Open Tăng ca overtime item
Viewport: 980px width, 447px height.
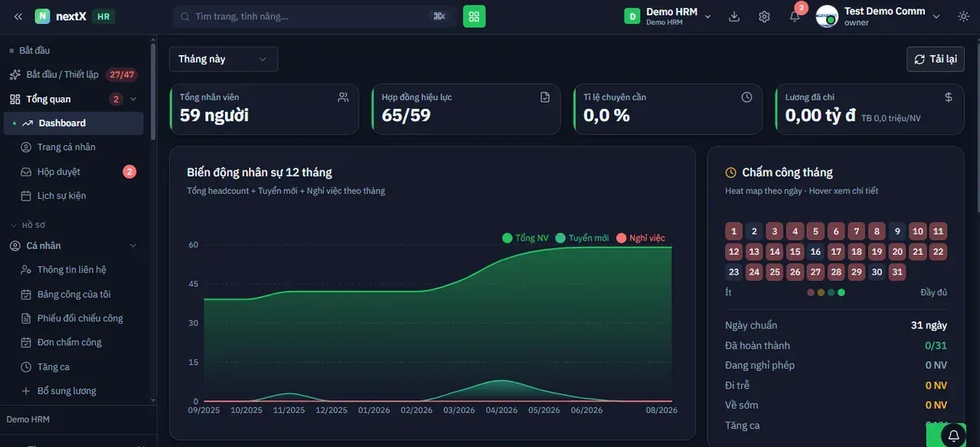click(73, 367)
